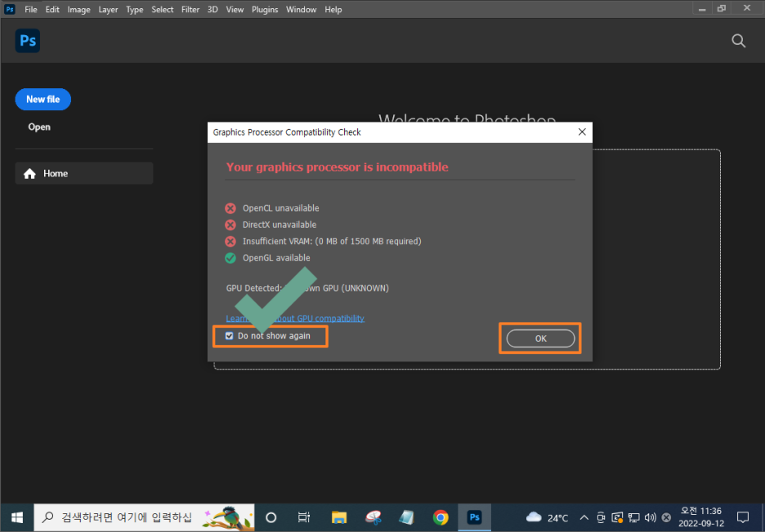Image resolution: width=765 pixels, height=532 pixels.
Task: Confirm the dialog with OK
Action: coord(540,338)
